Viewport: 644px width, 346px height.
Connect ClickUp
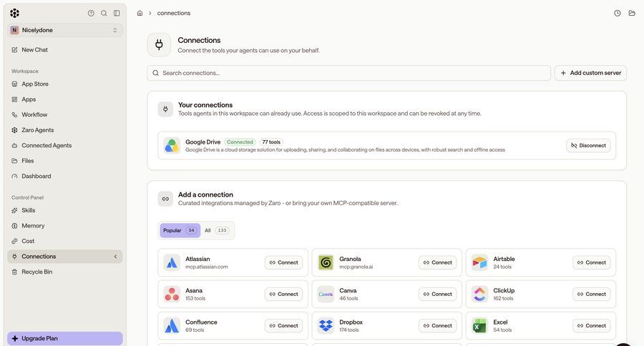coord(592,294)
